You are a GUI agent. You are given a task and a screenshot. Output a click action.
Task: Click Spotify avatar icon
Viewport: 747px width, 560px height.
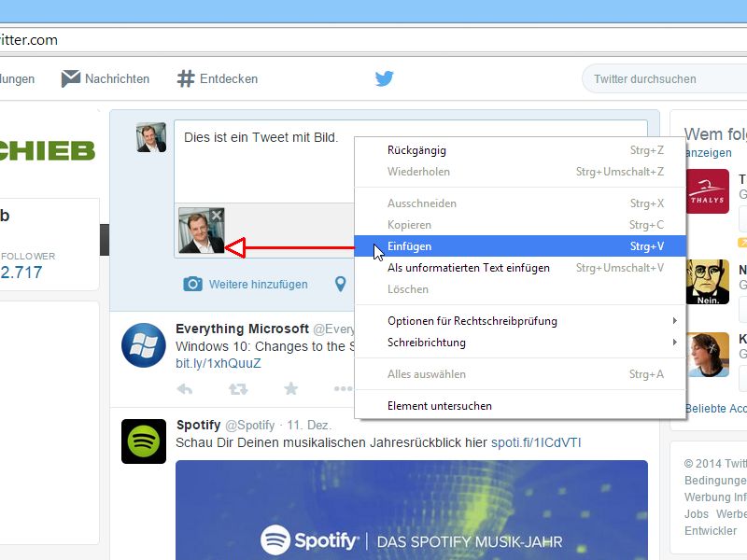pyautogui.click(x=144, y=441)
